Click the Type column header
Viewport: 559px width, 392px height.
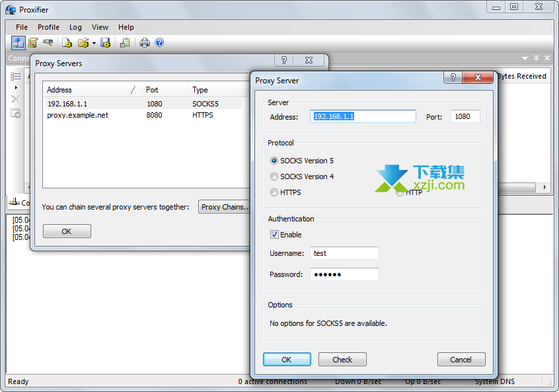coord(215,90)
